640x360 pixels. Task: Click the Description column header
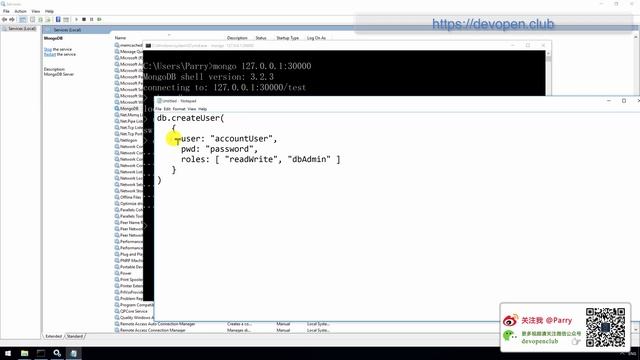[x=237, y=38]
